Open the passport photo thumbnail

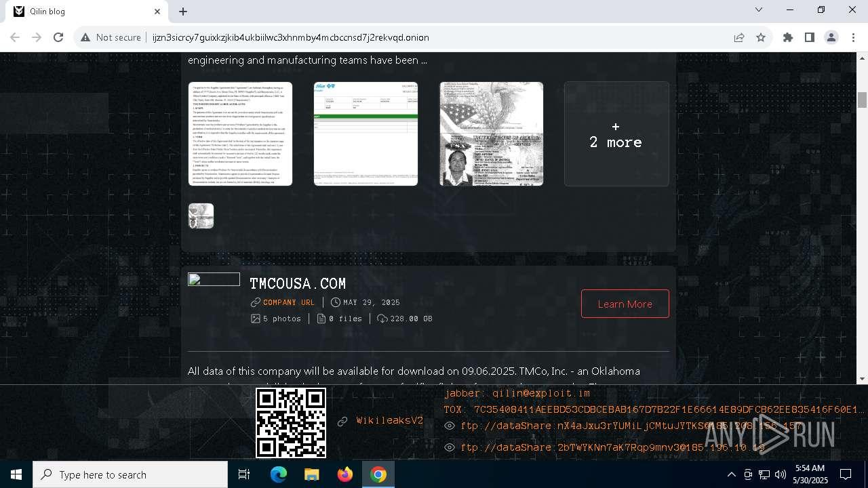(491, 134)
